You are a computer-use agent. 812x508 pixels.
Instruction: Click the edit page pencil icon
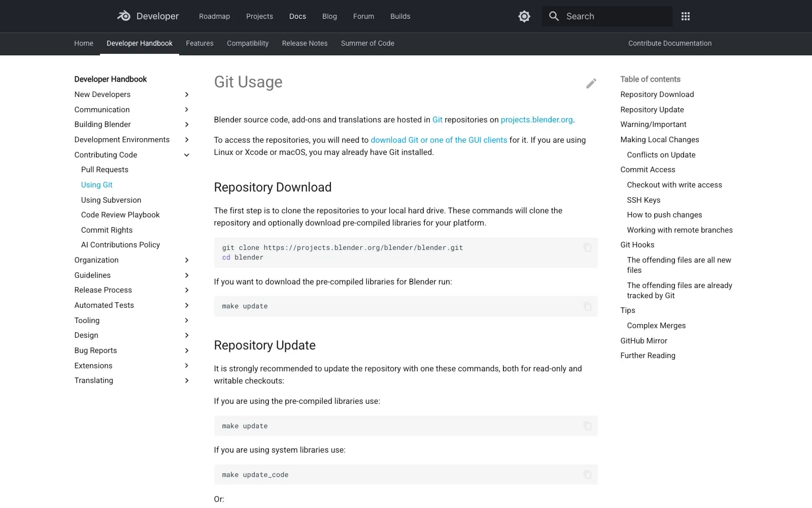[x=591, y=83]
